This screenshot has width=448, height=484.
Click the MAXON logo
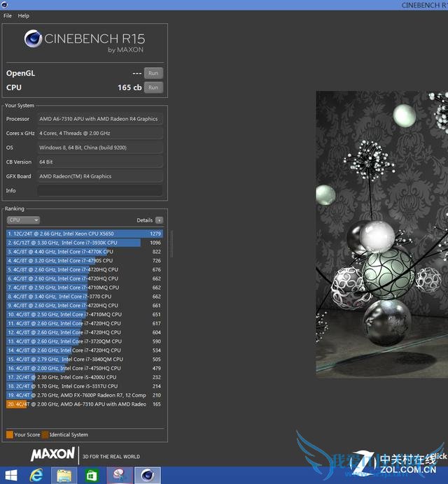click(52, 455)
